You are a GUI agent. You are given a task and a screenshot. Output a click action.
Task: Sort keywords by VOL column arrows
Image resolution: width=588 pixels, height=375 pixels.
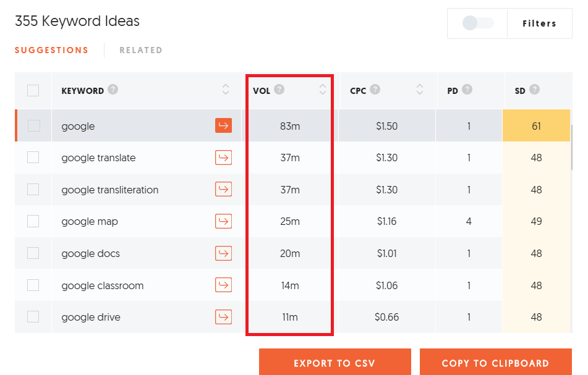pos(322,90)
